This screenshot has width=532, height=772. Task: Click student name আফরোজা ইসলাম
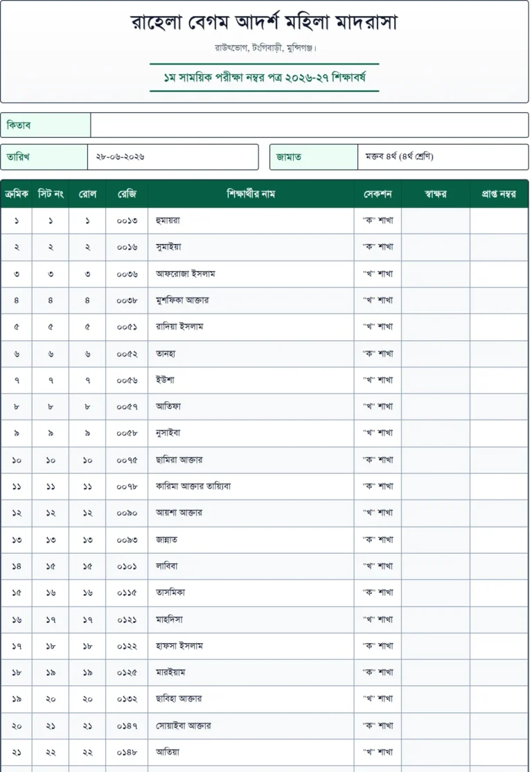[x=185, y=274]
